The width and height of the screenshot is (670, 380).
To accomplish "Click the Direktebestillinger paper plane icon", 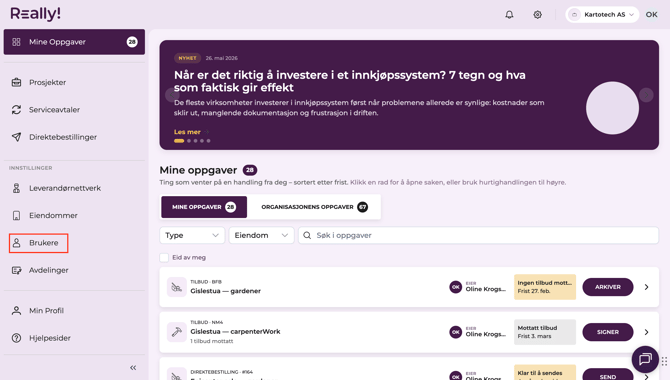I will point(16,137).
